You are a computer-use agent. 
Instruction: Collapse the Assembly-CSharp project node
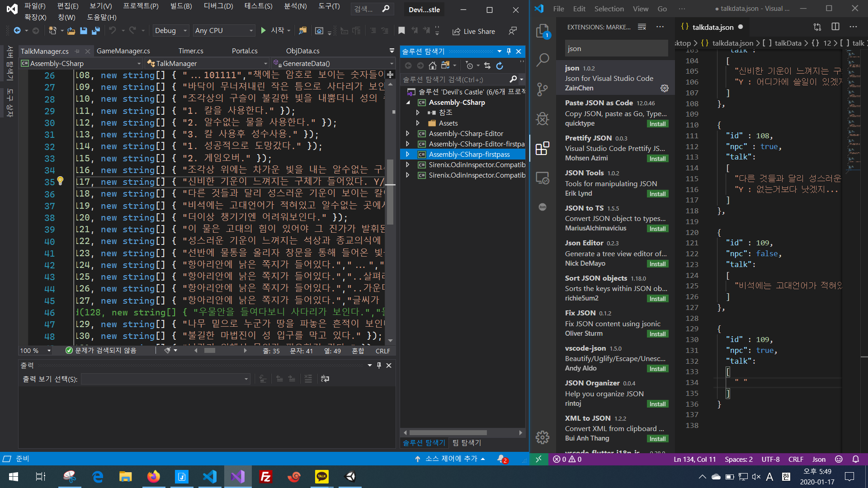pyautogui.click(x=408, y=103)
